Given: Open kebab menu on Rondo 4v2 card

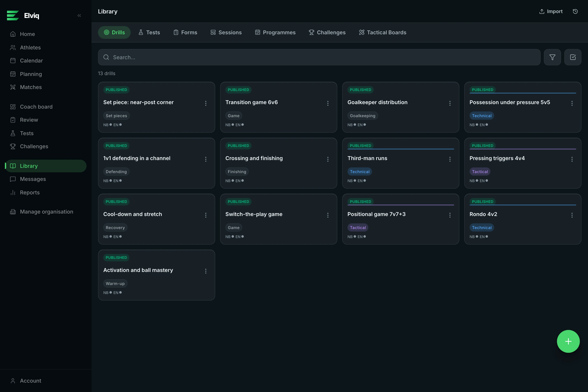Looking at the screenshot, I should coord(572,215).
